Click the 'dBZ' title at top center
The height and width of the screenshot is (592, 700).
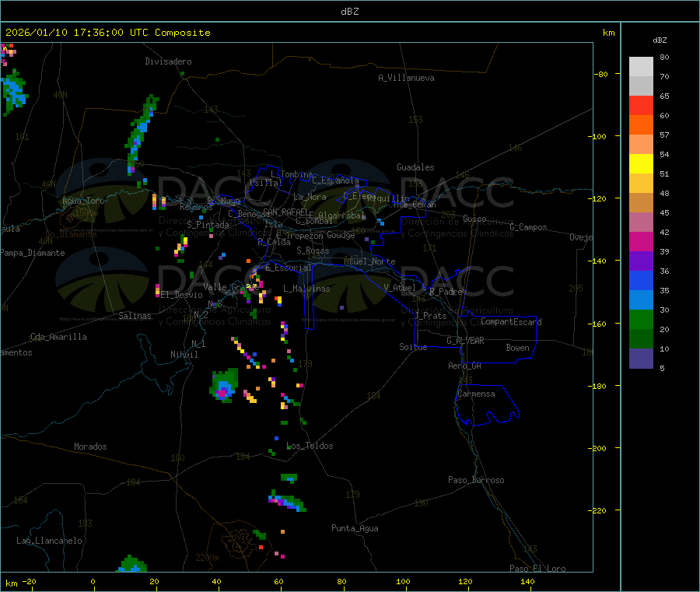pyautogui.click(x=349, y=12)
